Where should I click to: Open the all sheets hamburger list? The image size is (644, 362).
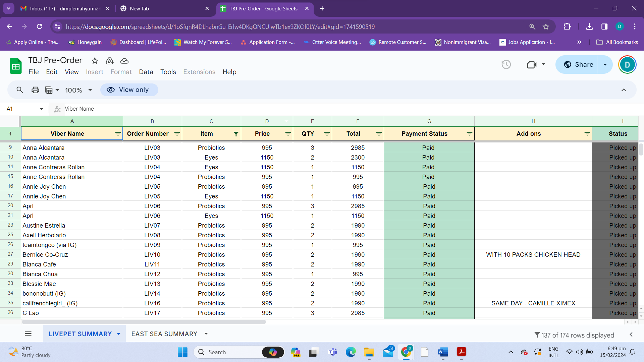28,334
